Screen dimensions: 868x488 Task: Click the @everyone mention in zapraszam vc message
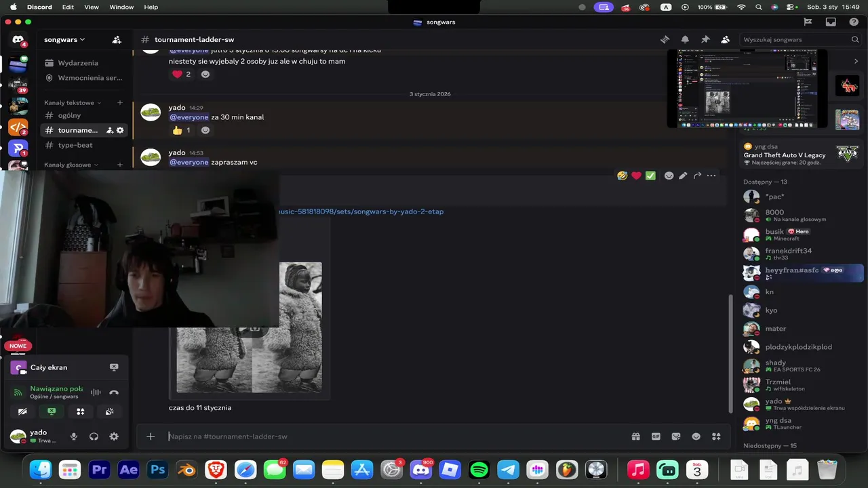coord(189,162)
